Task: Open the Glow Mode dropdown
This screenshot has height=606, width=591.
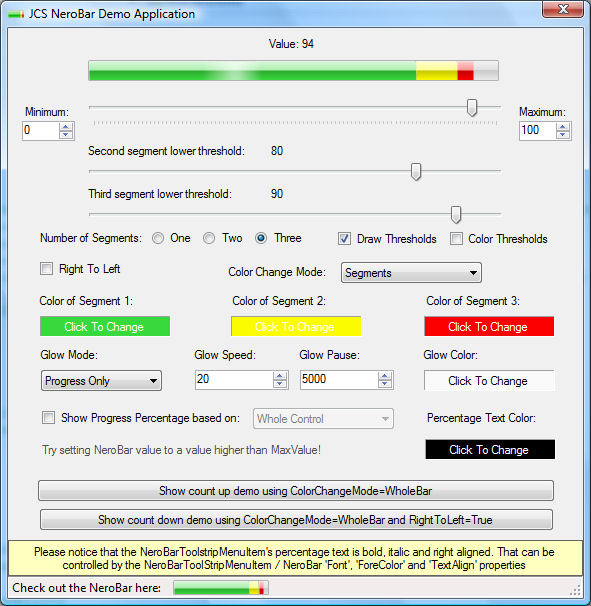Action: coord(101,381)
